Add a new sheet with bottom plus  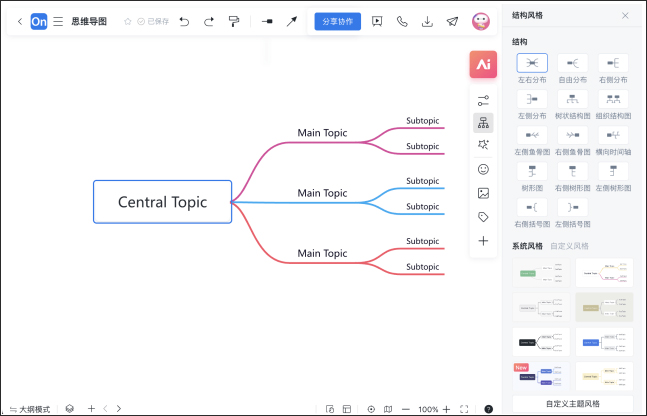[91, 409]
